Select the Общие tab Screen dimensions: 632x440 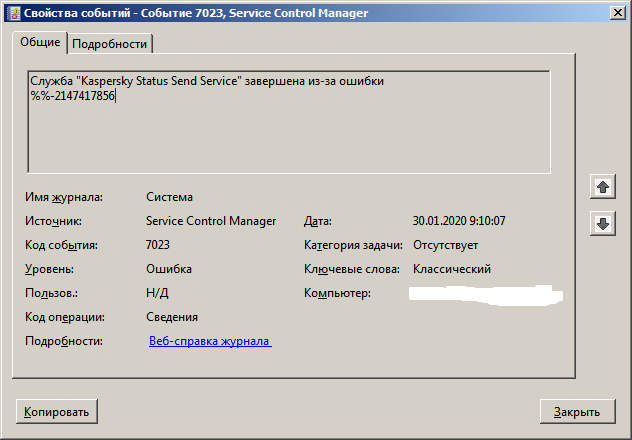click(41, 42)
